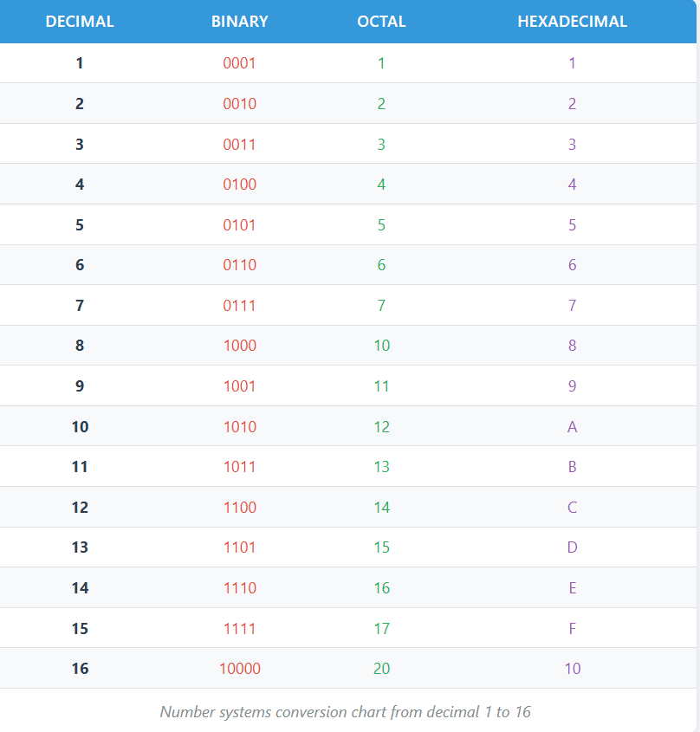
Task: Click the HEXADECIMAL column header
Action: pyautogui.click(x=572, y=22)
